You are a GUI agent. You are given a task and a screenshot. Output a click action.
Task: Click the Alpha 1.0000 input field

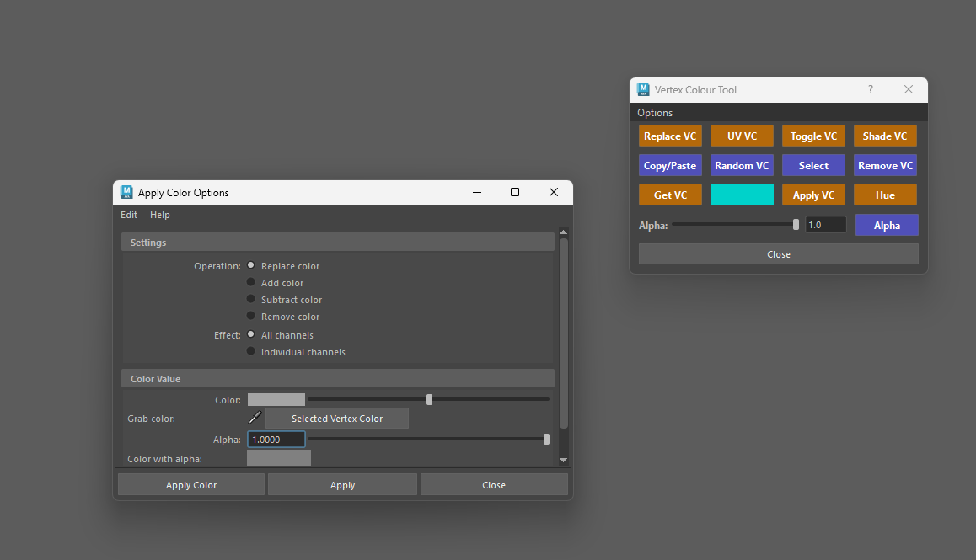click(276, 440)
